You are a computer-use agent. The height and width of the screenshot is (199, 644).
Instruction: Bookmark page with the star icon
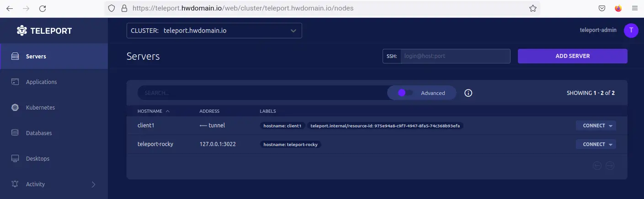point(532,8)
